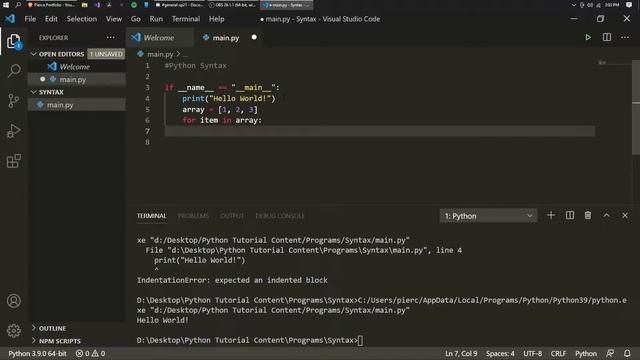The image size is (640, 360).
Task: Click the unsaved dot on main.py tab
Action: coord(254,37)
